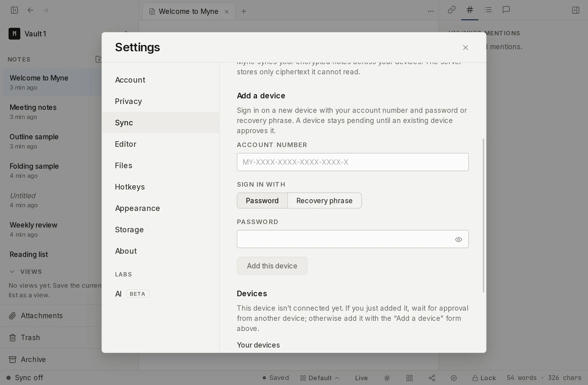Select Password sign-in option

point(262,201)
